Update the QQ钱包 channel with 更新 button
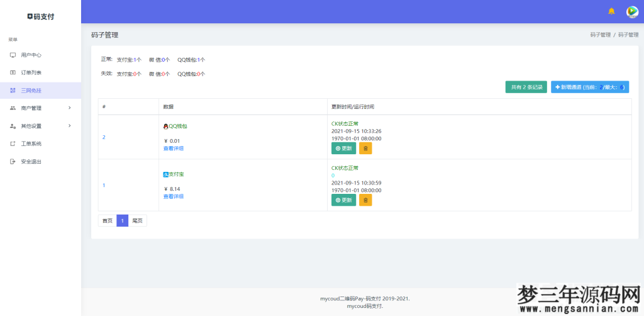This screenshot has height=316, width=644. pyautogui.click(x=343, y=148)
